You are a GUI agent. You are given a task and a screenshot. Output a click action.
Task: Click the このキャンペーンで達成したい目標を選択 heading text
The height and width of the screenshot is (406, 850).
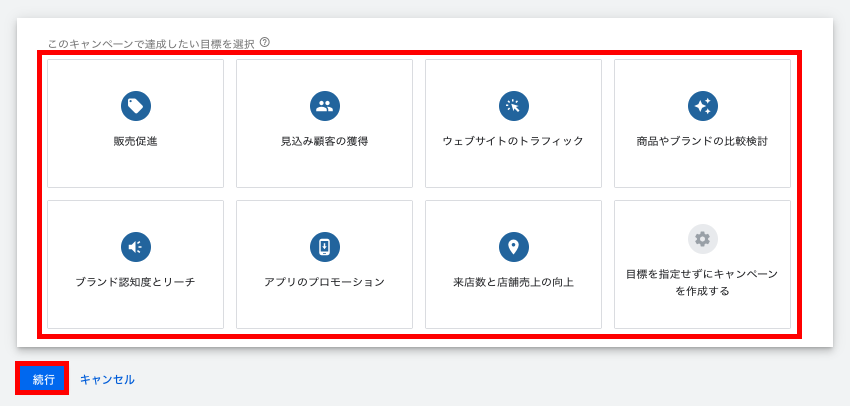pos(150,44)
